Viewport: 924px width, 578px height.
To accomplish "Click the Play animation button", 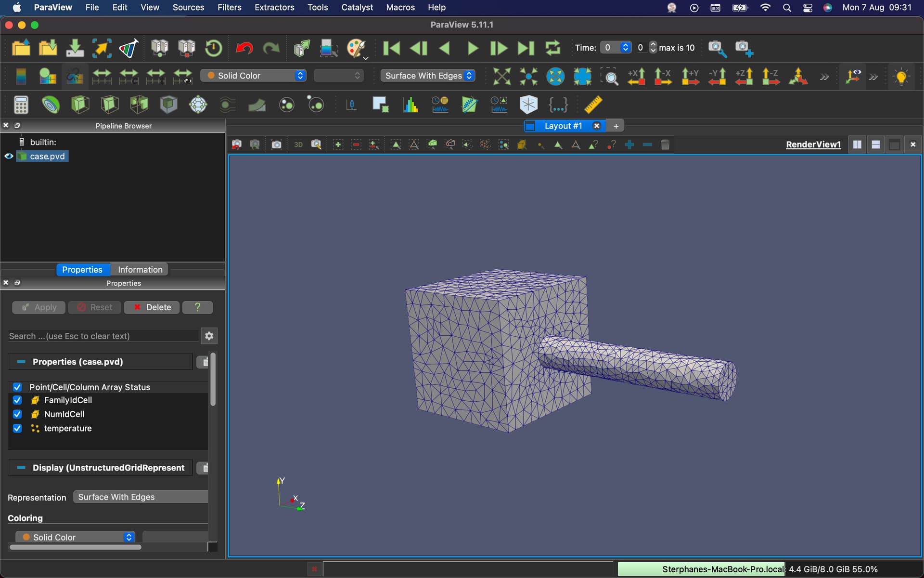I will (x=472, y=48).
